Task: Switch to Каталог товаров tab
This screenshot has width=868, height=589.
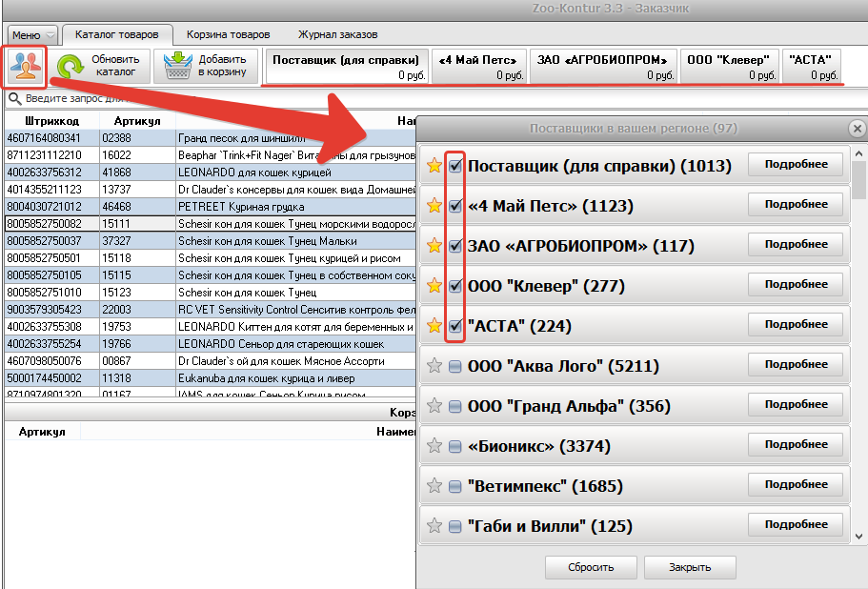Action: point(117,34)
